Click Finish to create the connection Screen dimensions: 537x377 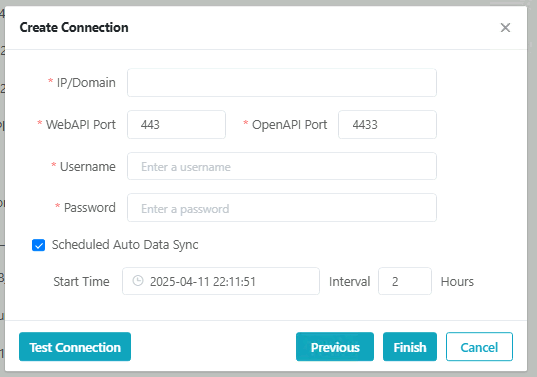(410, 347)
